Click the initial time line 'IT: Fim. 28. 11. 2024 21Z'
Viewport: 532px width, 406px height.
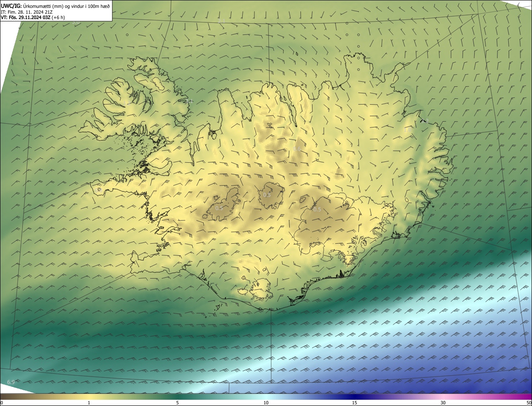coord(27,12)
